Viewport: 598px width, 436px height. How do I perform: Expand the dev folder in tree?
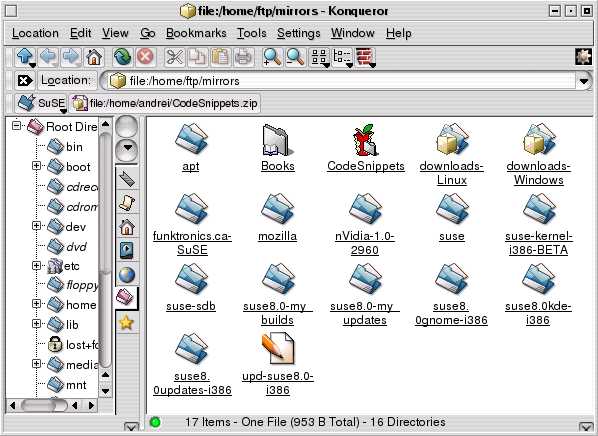coord(36,225)
